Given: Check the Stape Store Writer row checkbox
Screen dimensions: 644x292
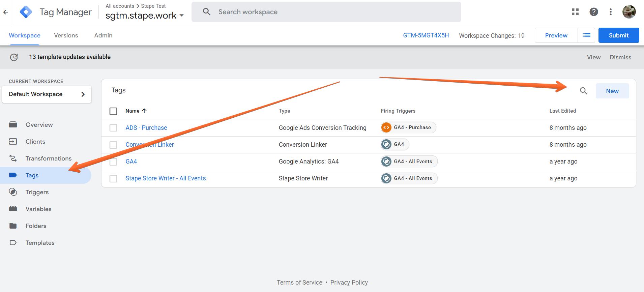Looking at the screenshot, I should click(113, 178).
